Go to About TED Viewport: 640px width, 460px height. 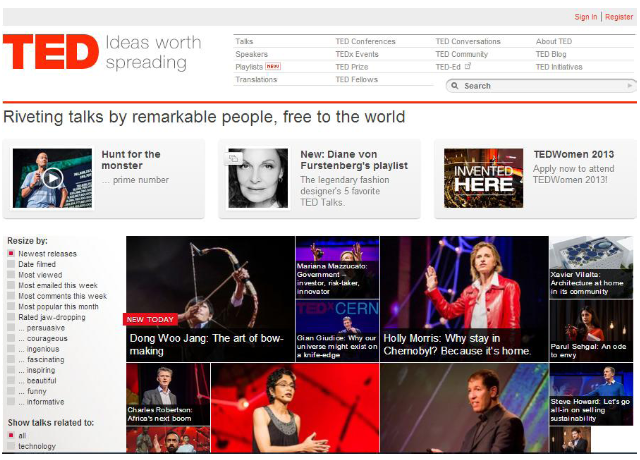click(553, 41)
